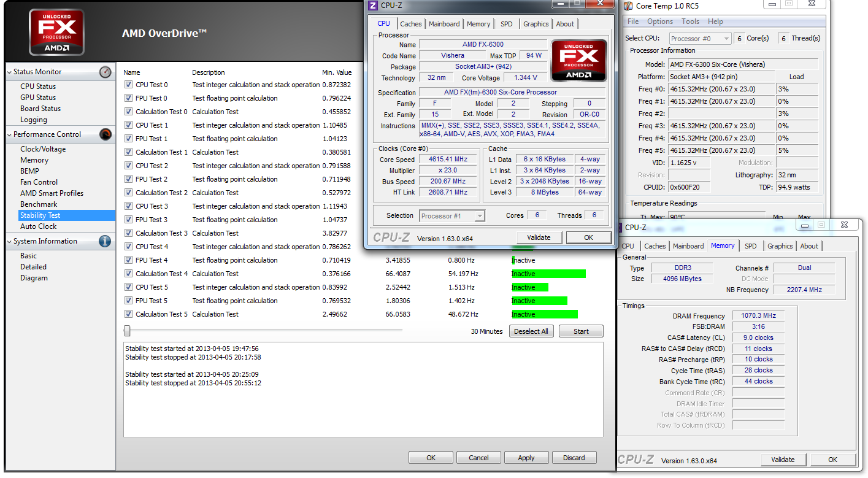Open Core Temp Help menu
Image resolution: width=868 pixels, height=478 pixels.
point(715,21)
